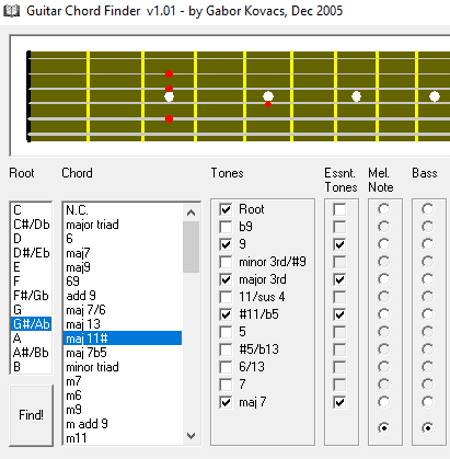Viewport: 450px width, 459px height.
Task: Select A#/Bb in Root list
Action: click(31, 352)
